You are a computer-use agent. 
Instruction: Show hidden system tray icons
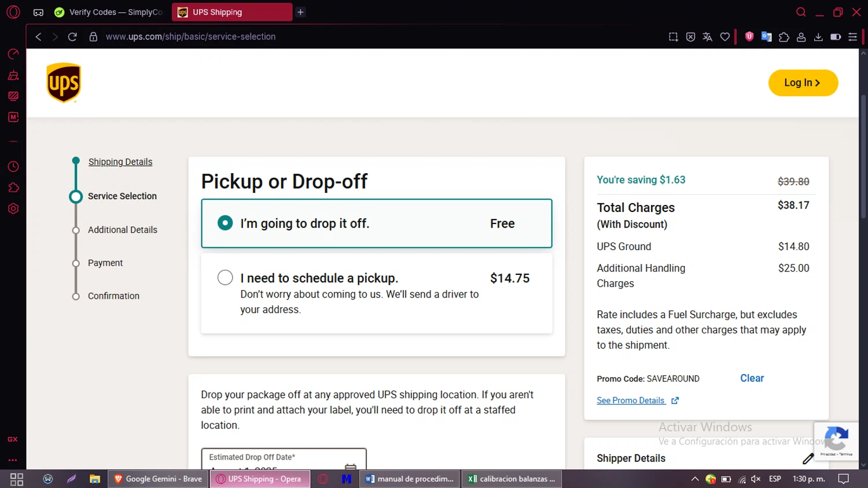tap(695, 479)
